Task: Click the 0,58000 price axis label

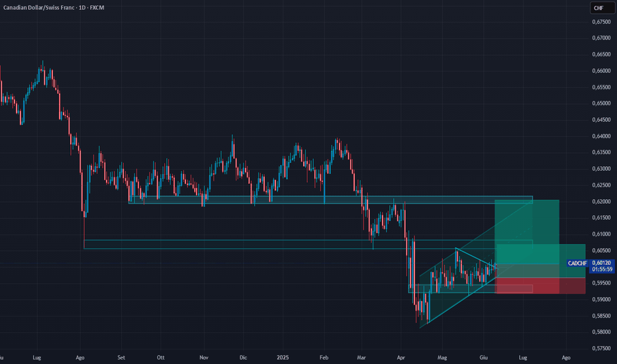Action: click(x=602, y=332)
